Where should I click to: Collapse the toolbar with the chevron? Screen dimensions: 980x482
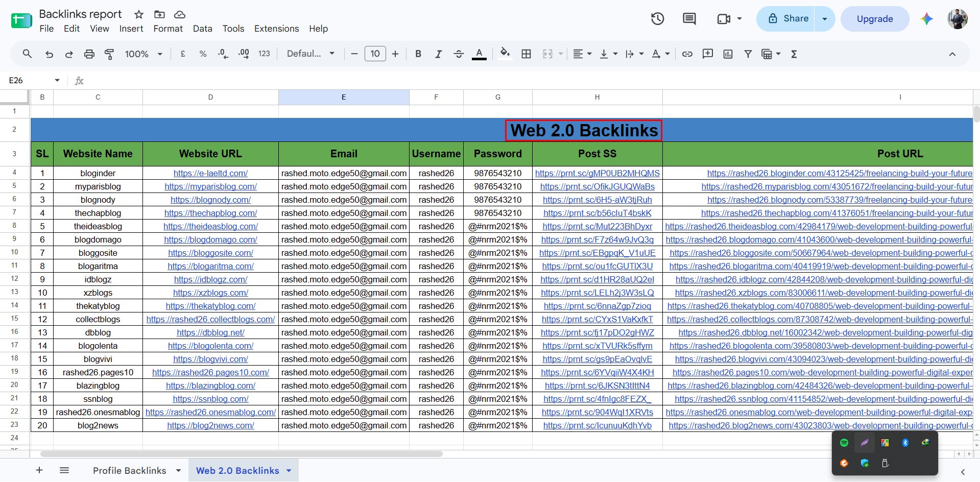click(952, 54)
